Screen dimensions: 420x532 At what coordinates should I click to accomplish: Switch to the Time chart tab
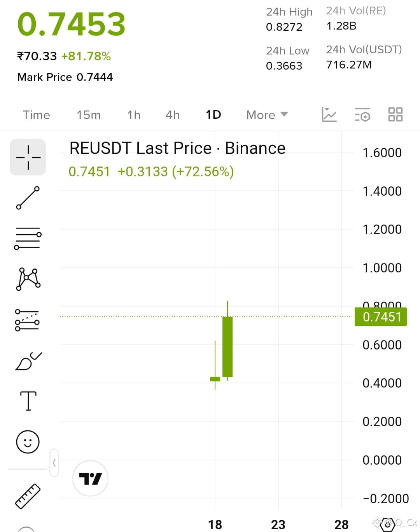(x=36, y=115)
